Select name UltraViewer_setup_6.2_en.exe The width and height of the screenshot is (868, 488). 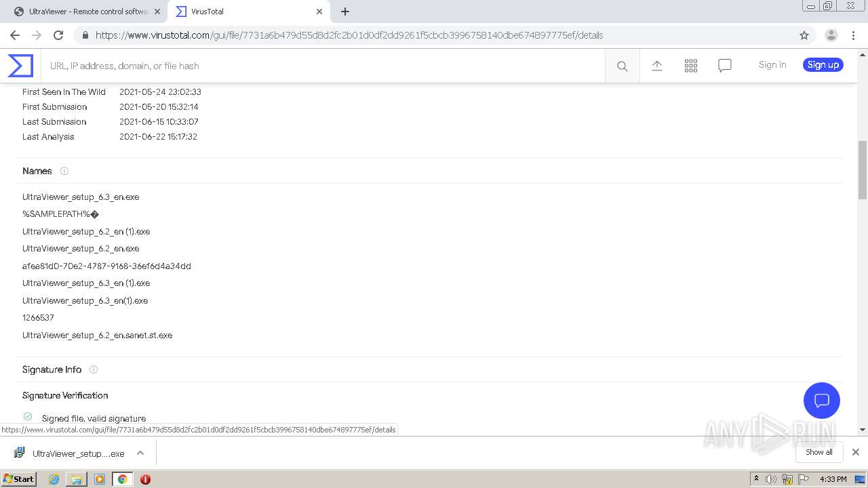tap(81, 249)
